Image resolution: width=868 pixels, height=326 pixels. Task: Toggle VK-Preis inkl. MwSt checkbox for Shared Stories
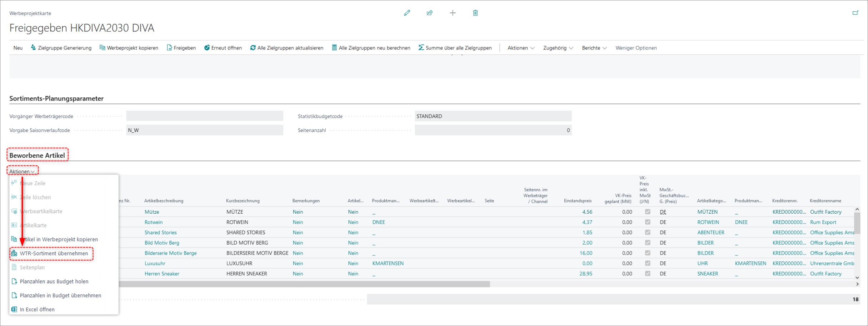[648, 233]
